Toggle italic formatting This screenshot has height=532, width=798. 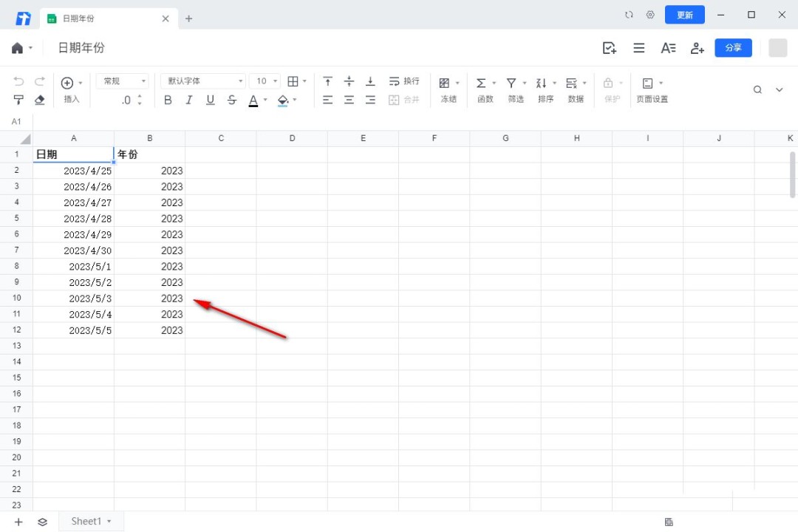pos(189,100)
